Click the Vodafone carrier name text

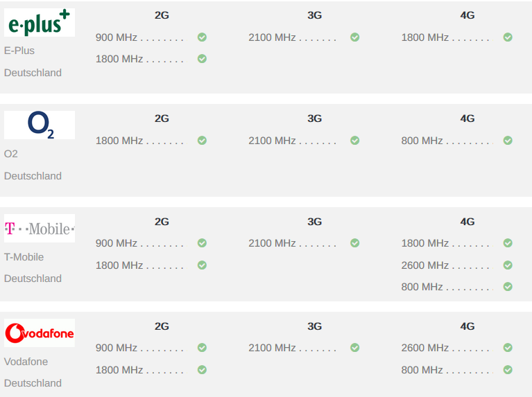pos(26,362)
